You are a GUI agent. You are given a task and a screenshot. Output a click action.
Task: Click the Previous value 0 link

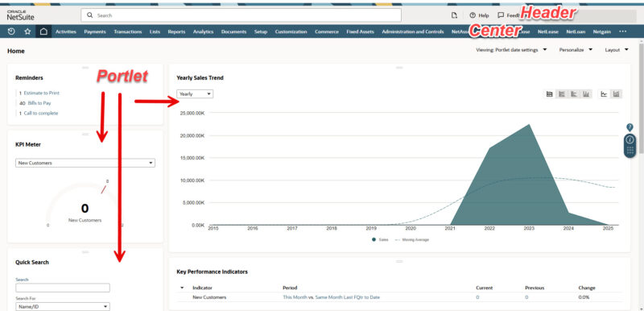[x=526, y=297]
